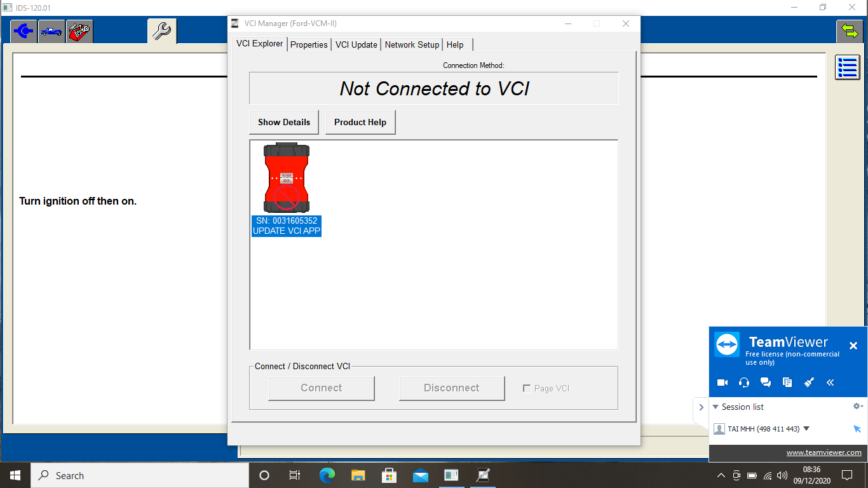Click the 'Turn ignition off then on.' text
The height and width of the screenshot is (488, 868).
[x=78, y=201]
